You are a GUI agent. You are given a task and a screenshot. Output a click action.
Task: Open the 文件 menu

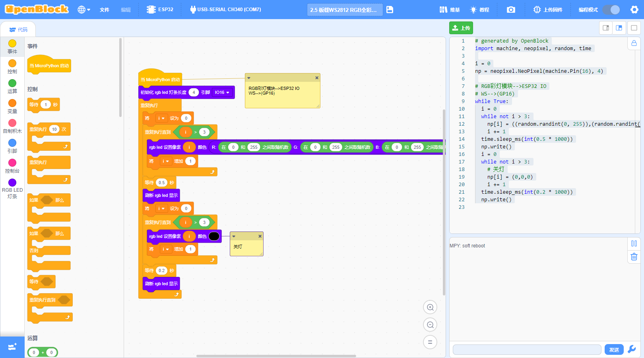tap(105, 10)
